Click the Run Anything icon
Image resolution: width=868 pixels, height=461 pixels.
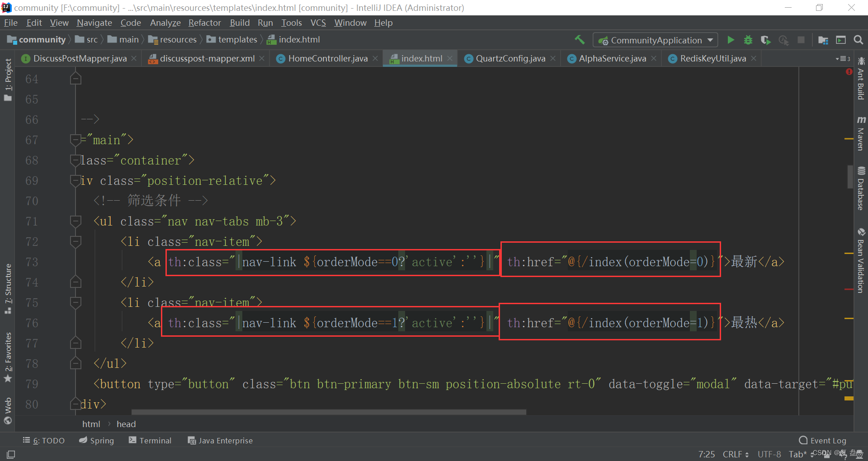tap(841, 40)
